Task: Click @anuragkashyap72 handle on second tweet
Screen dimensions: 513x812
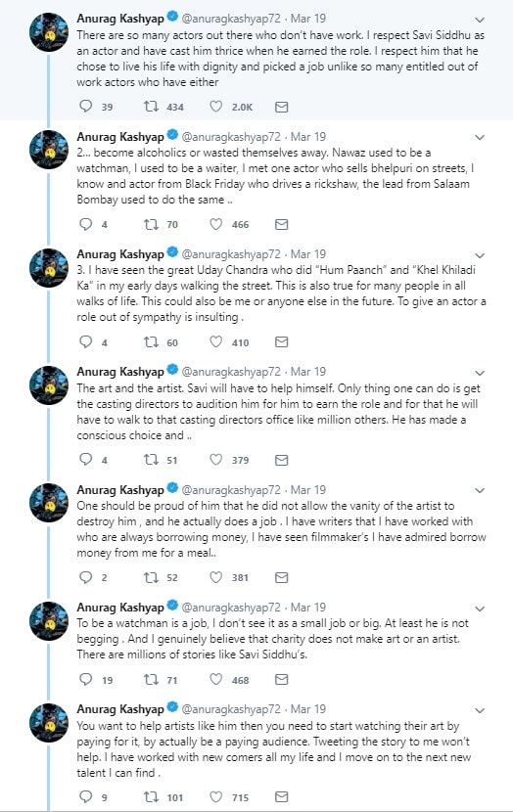Action: point(231,137)
